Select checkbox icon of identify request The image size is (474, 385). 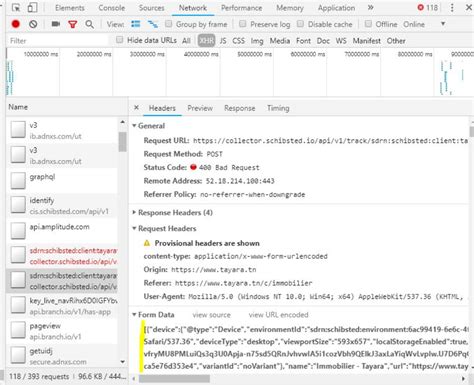point(18,205)
